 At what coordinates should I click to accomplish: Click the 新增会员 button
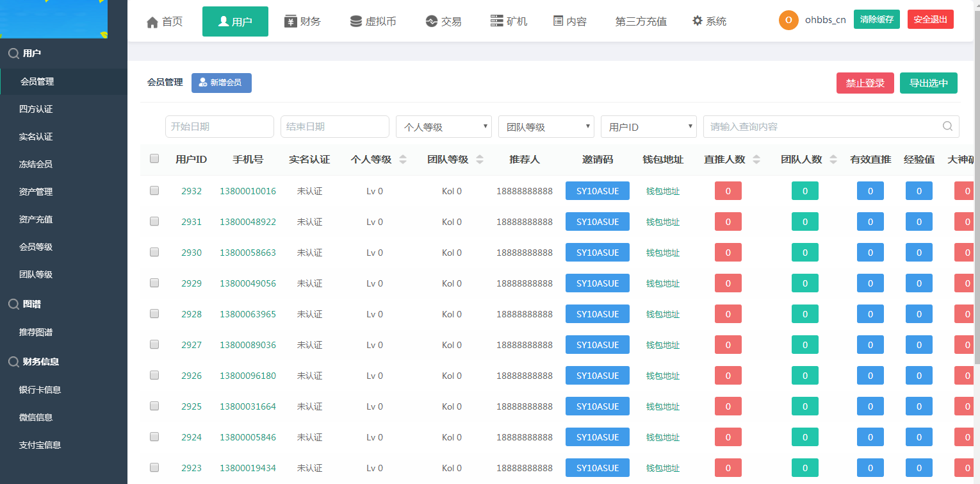221,83
